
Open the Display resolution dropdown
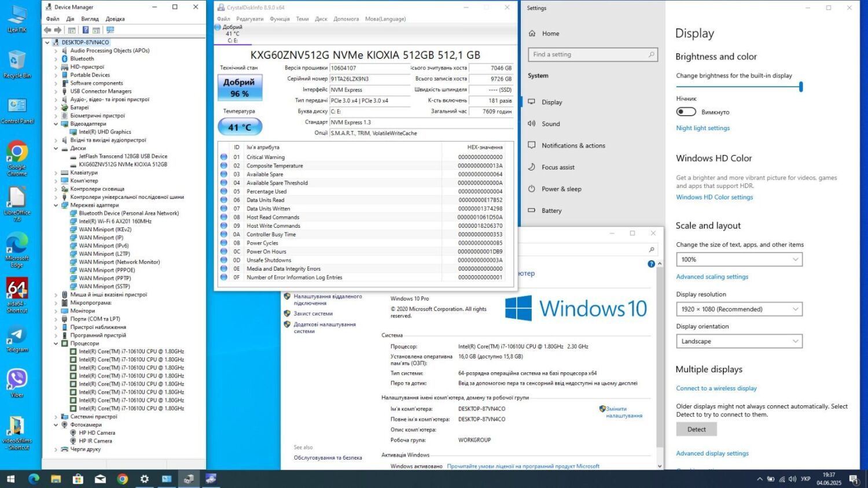[739, 309]
